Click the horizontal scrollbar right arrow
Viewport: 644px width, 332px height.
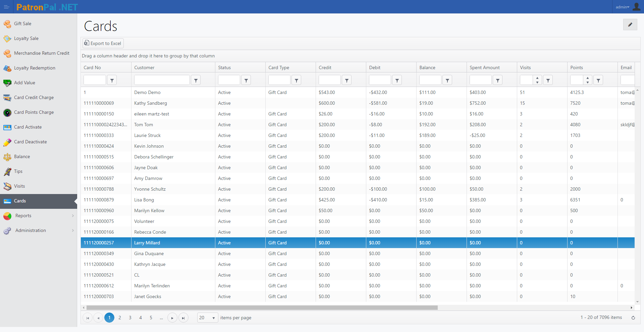click(x=632, y=307)
